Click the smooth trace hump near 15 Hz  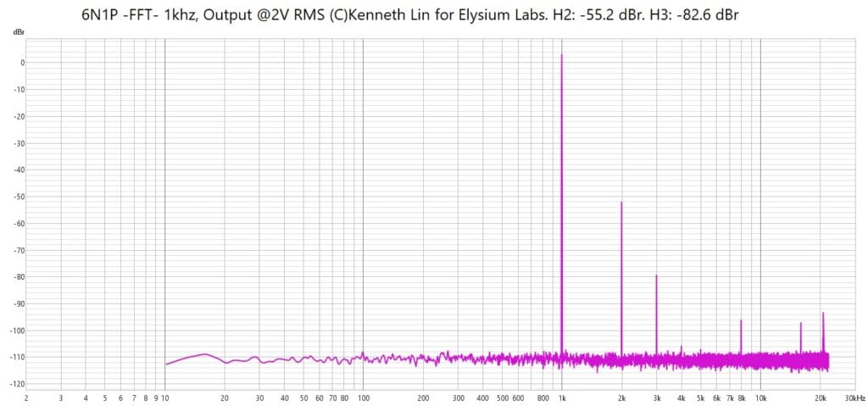[204, 354]
